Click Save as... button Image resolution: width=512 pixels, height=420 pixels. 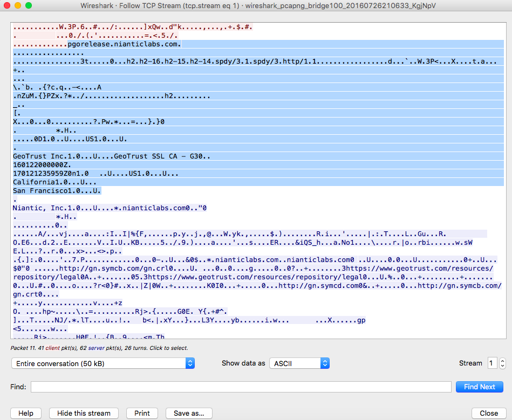click(189, 413)
